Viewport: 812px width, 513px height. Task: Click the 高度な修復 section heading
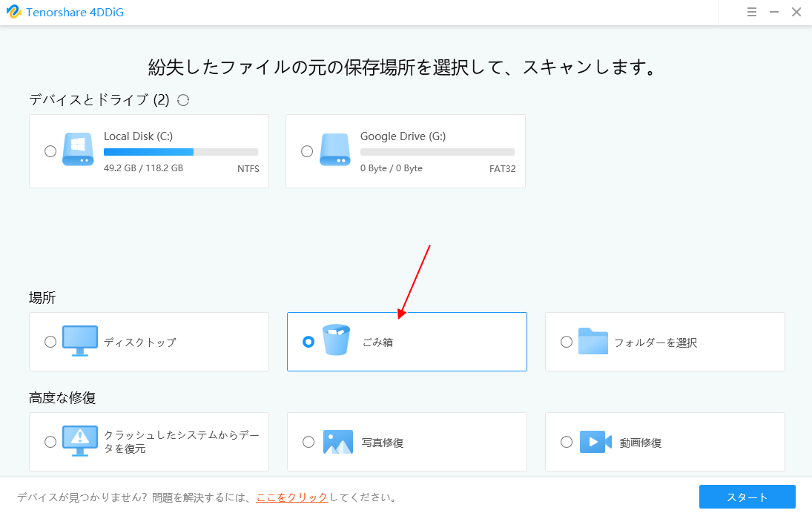coord(62,397)
